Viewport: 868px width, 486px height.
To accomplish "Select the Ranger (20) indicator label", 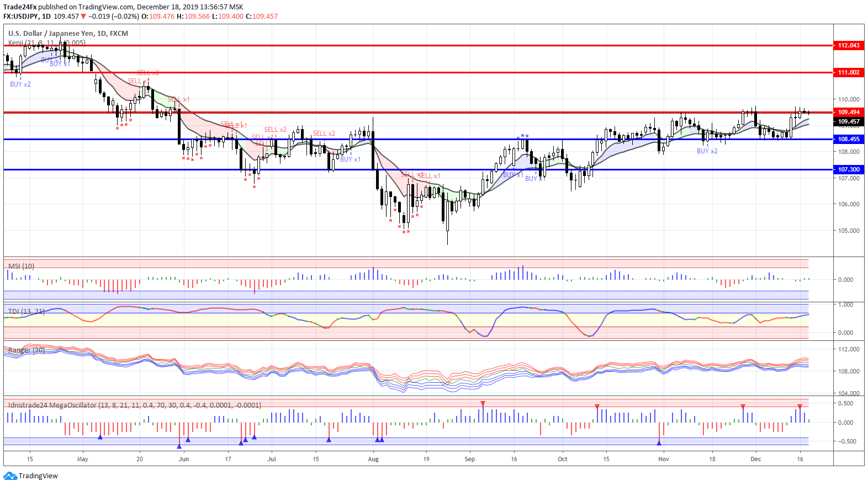I will (x=27, y=350).
